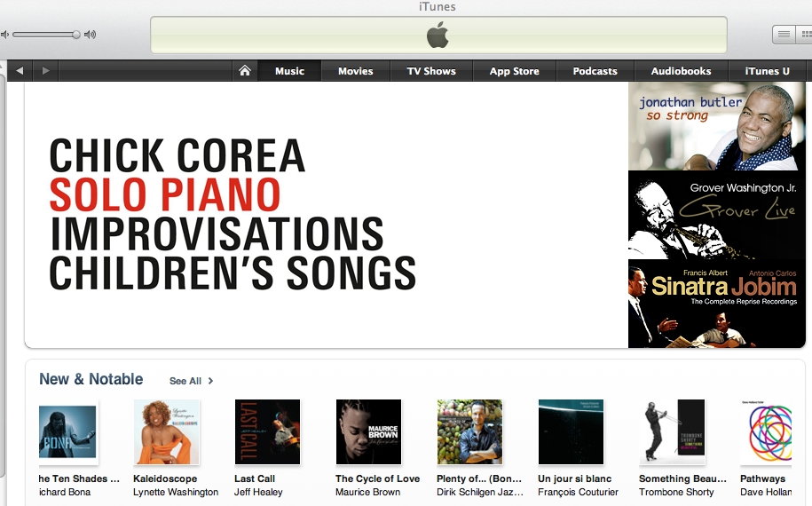Viewport: 812px width, 506px height.
Task: Click artist name Dave Hollan
Action: pyautogui.click(x=766, y=492)
